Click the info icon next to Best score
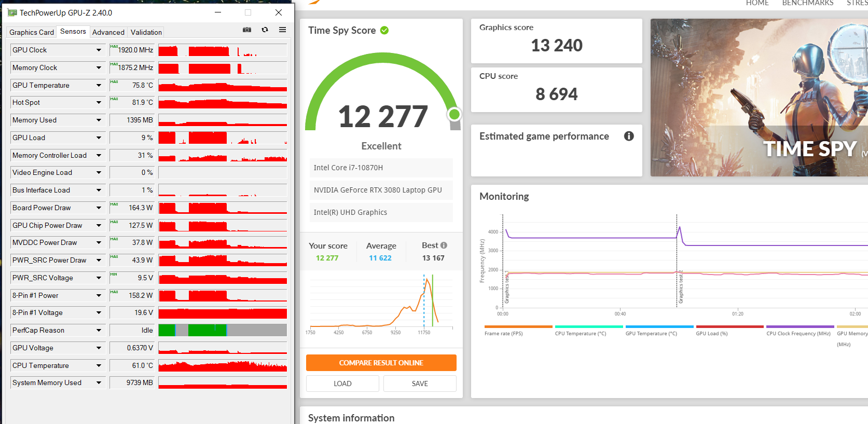This screenshot has width=868, height=424. pyautogui.click(x=444, y=245)
